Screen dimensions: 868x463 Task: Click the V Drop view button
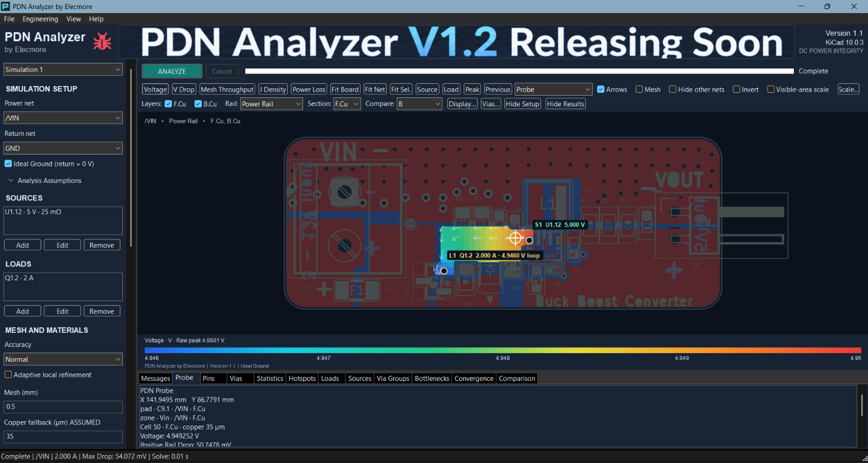(184, 89)
